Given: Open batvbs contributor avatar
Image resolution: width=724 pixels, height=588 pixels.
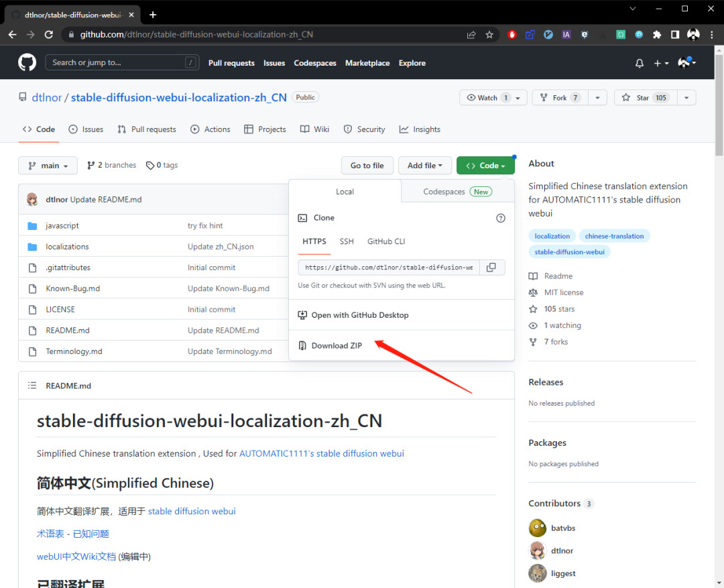Looking at the screenshot, I should click(538, 528).
